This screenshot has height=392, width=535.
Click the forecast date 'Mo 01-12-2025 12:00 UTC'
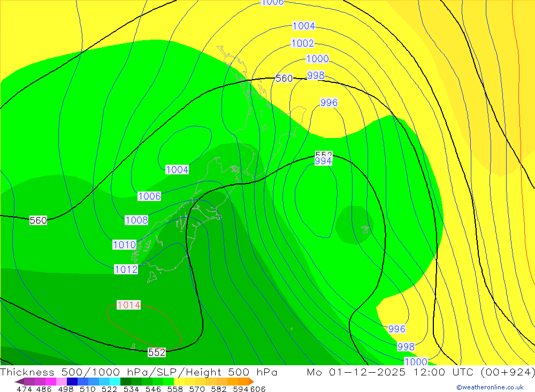[x=392, y=372]
